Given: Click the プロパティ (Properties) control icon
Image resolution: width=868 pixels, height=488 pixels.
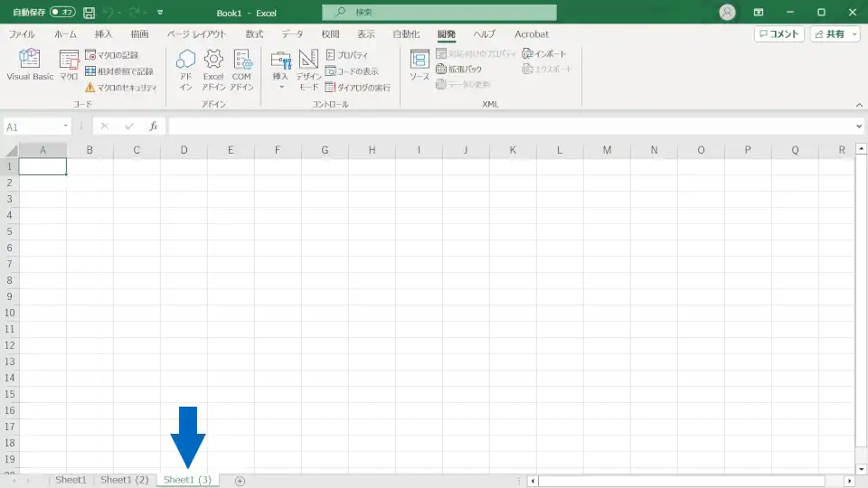Looking at the screenshot, I should point(347,55).
